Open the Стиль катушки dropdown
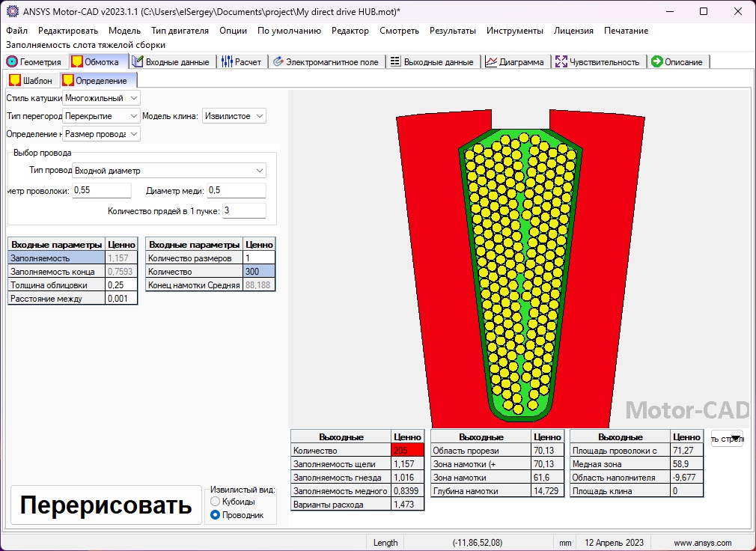Image resolution: width=756 pixels, height=551 pixels. pos(132,98)
